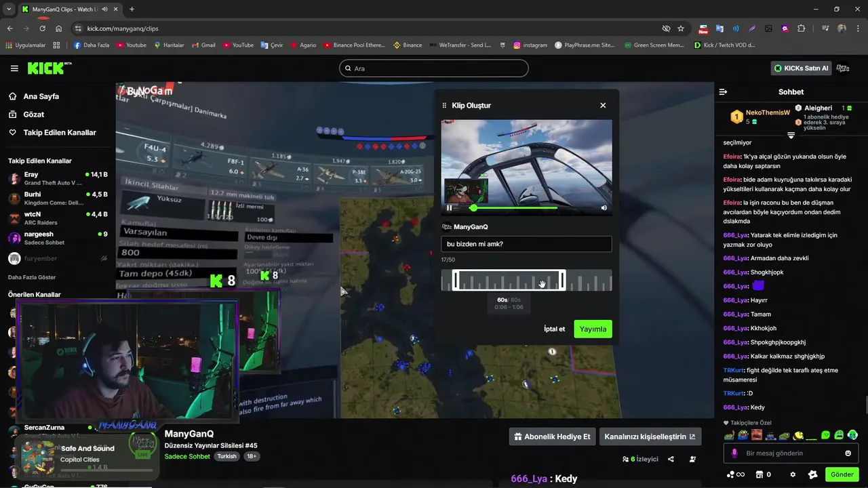Screen dimensions: 868x488
Task: Collapse the Sohbet chat panel
Action: tap(723, 91)
